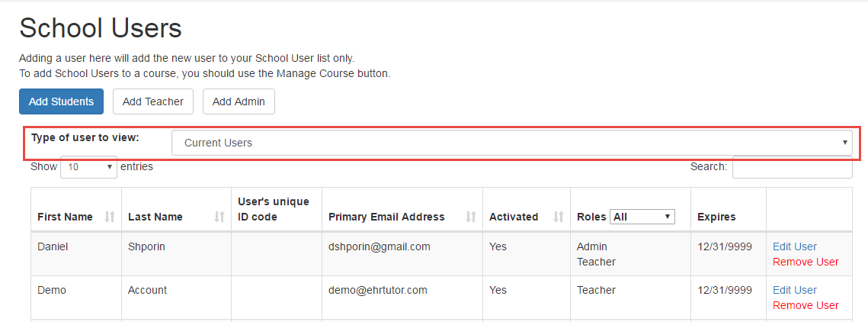Focus the Search input field
This screenshot has height=322, width=868.
click(x=792, y=167)
